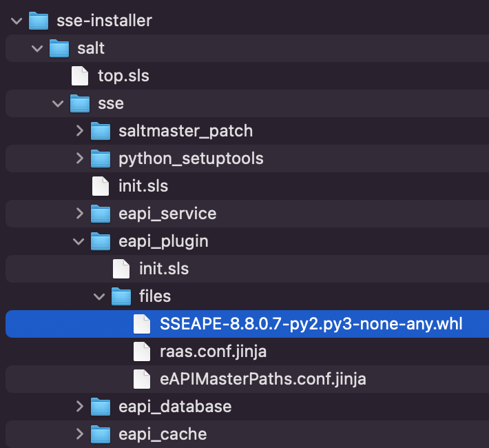This screenshot has width=489, height=448.
Task: Click the python_setuptools folder icon
Action: [x=101, y=159]
